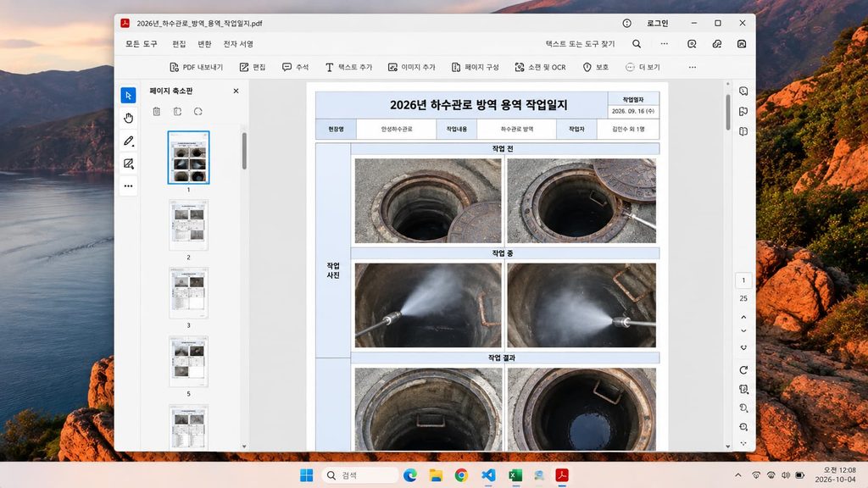Open 스캔 및 OCR tool
868x488 pixels.
540,67
